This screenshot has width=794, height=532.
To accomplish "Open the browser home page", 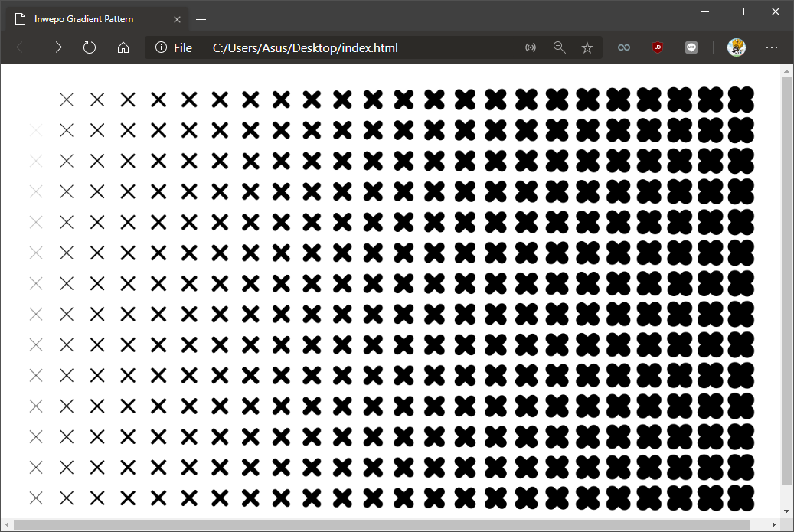I will click(123, 47).
